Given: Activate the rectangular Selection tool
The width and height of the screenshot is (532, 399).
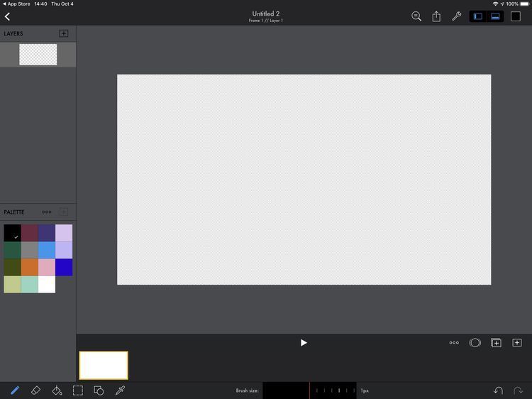Looking at the screenshot, I should click(78, 390).
